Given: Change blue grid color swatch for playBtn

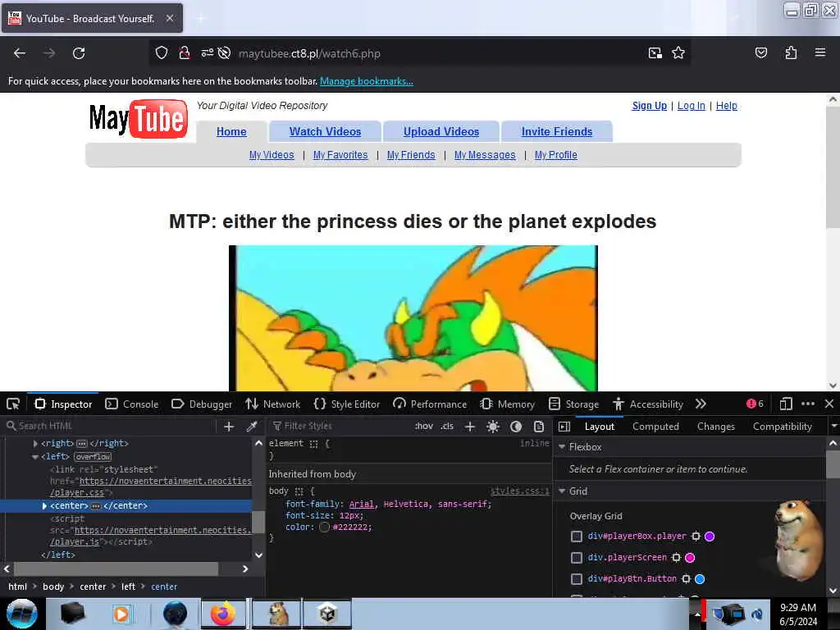Looking at the screenshot, I should click(x=700, y=579).
